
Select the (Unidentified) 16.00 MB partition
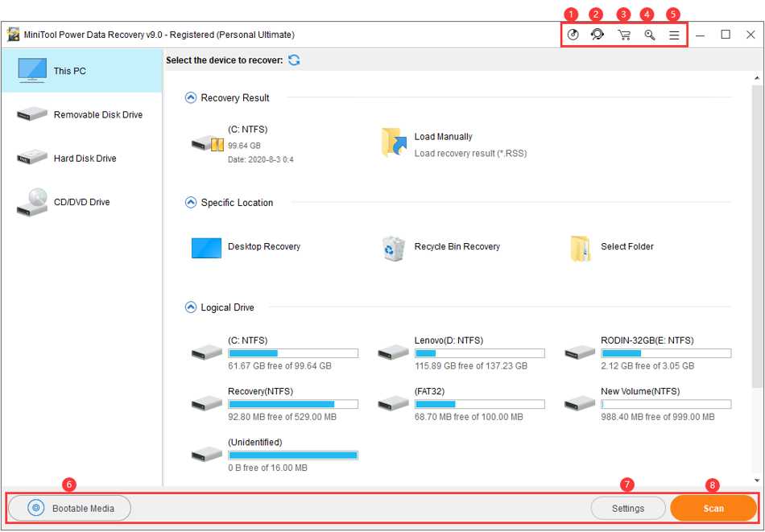pos(275,455)
